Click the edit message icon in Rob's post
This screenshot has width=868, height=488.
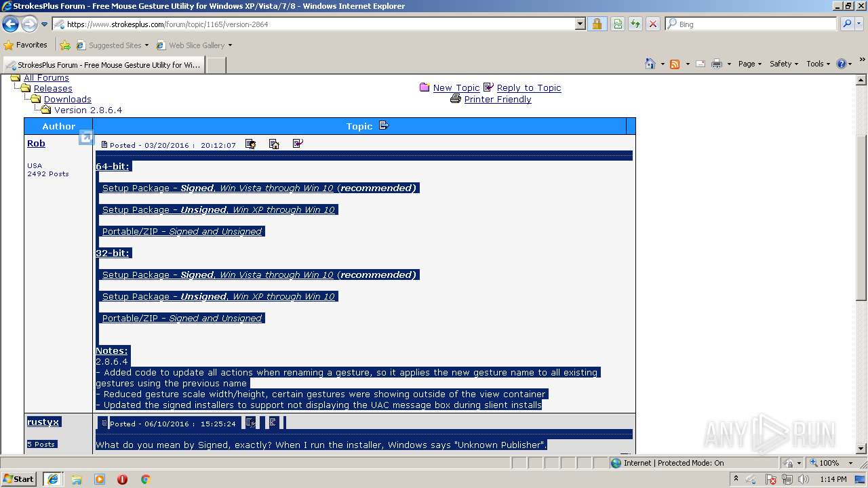coord(250,144)
